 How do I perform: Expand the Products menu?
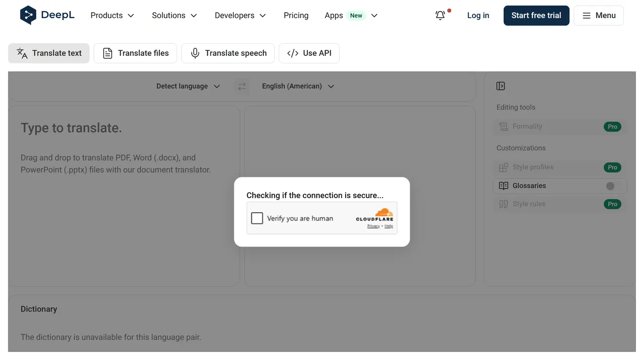[x=112, y=16]
